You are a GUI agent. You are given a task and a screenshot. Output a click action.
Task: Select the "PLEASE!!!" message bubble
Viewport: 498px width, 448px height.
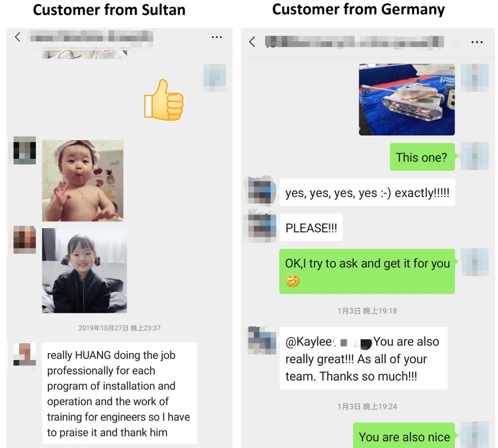311,227
